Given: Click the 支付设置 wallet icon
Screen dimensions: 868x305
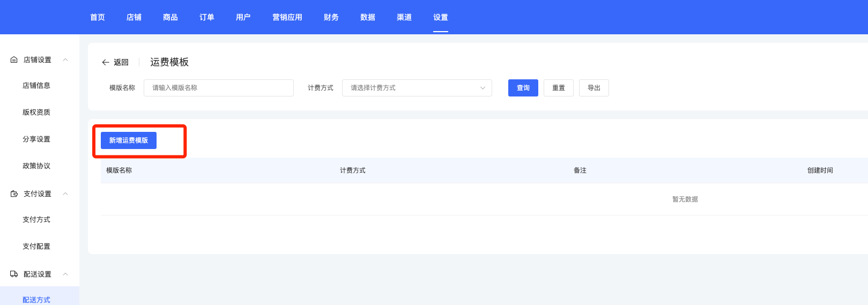Looking at the screenshot, I should [x=14, y=194].
